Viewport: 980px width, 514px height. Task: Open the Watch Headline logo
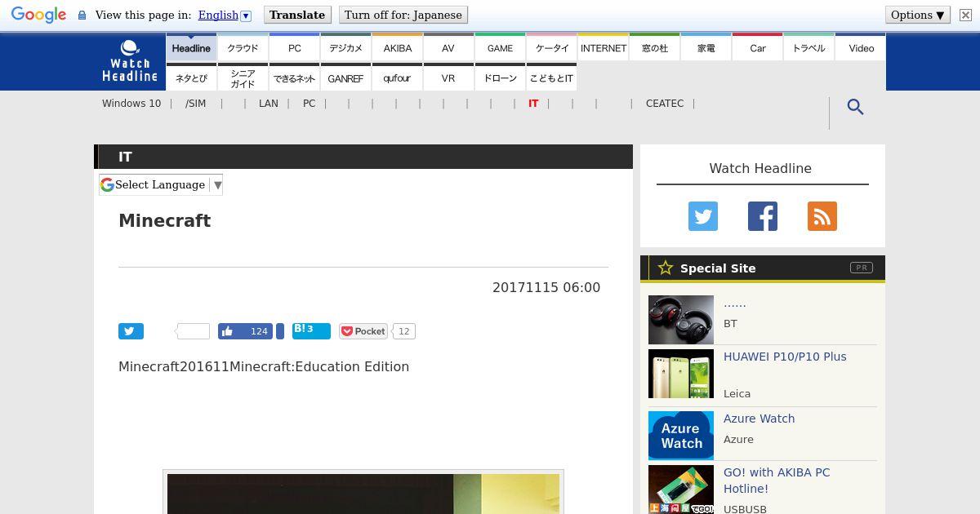[x=130, y=61]
